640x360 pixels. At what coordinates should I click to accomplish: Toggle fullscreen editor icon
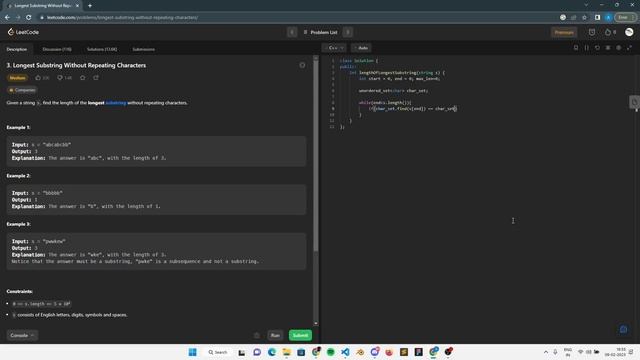coord(629,48)
